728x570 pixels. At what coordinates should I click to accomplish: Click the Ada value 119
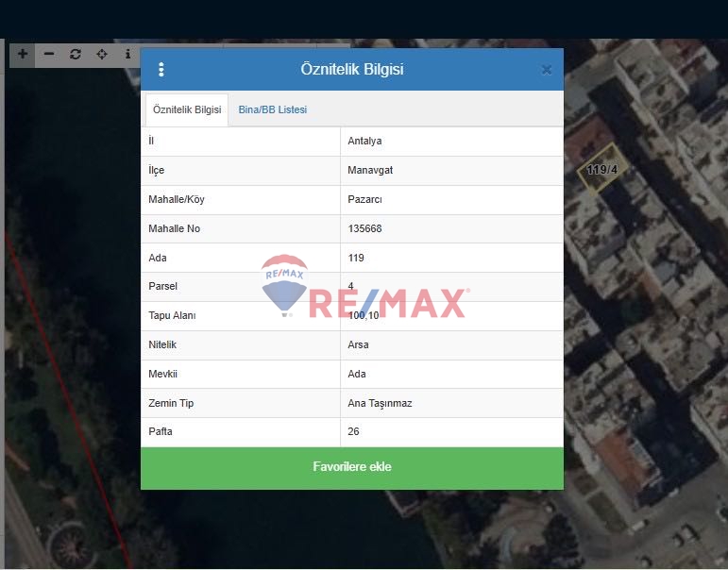[356, 258]
